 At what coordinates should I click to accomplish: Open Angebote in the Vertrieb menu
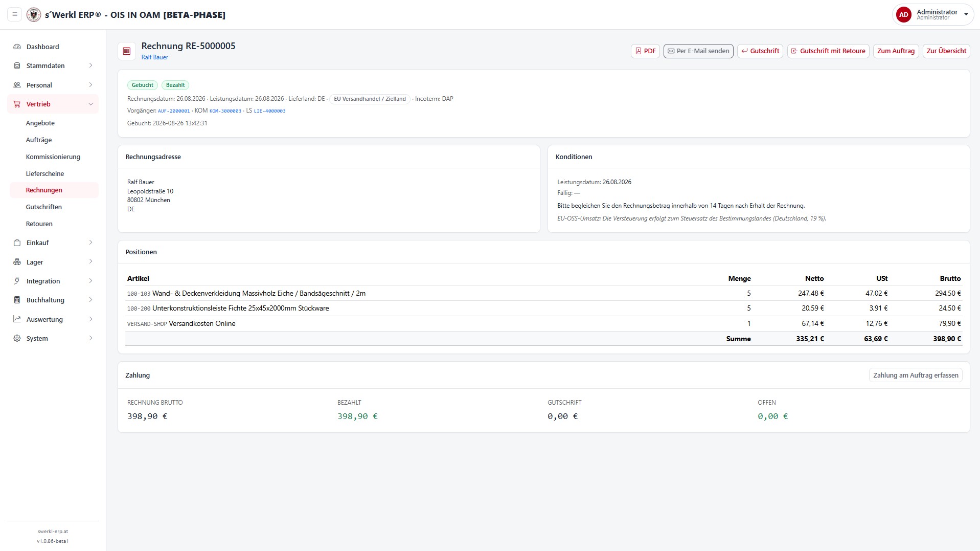pos(40,123)
